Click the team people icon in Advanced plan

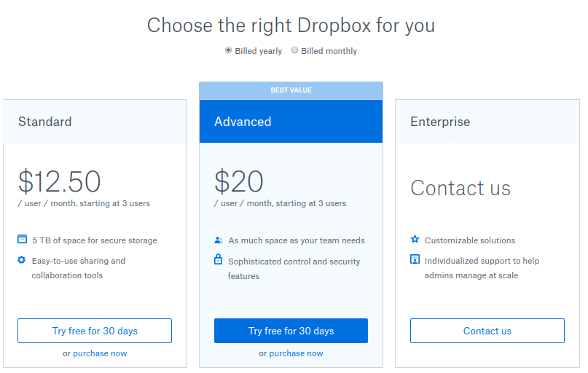coord(218,240)
